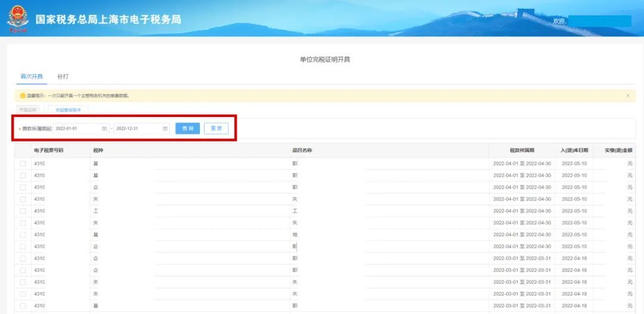Viewport: 644px width, 314px height.
Task: Click 税款所属期 column header
Action: pos(522,150)
